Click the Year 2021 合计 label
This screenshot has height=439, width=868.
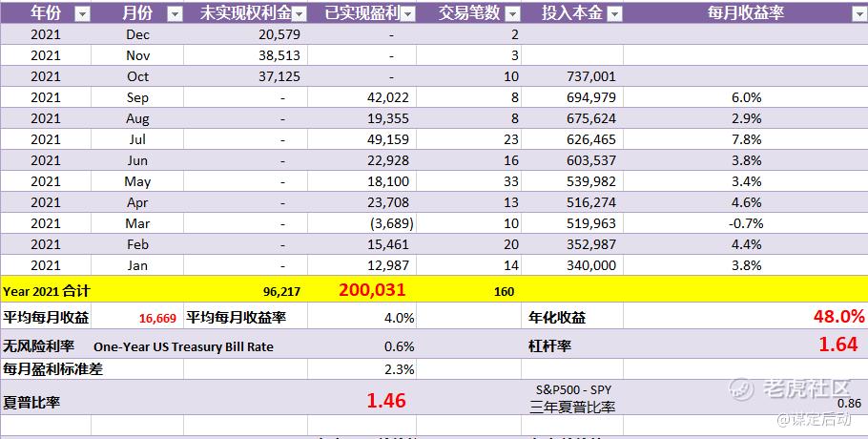coord(47,291)
